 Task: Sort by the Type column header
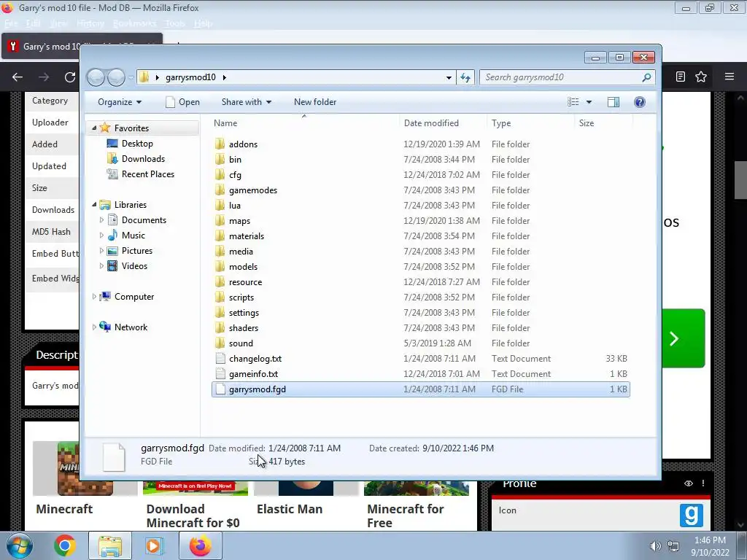click(531, 122)
